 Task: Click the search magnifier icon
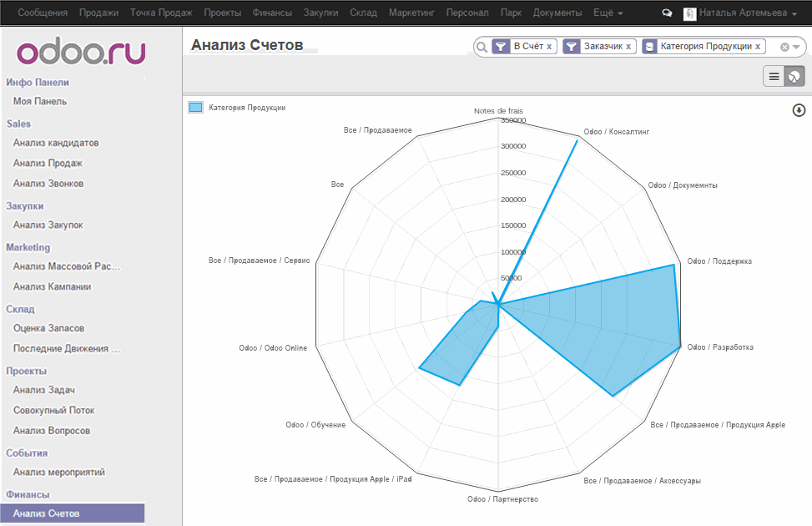pos(482,47)
